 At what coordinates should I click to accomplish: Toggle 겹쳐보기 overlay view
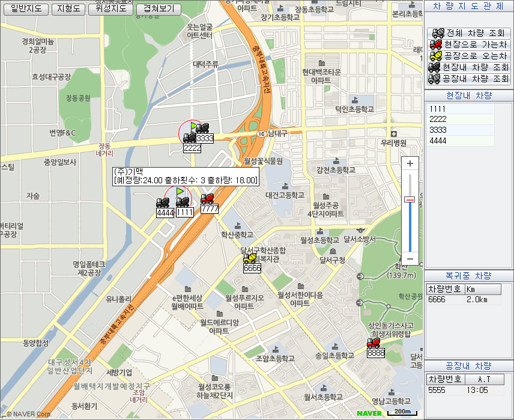159,9
